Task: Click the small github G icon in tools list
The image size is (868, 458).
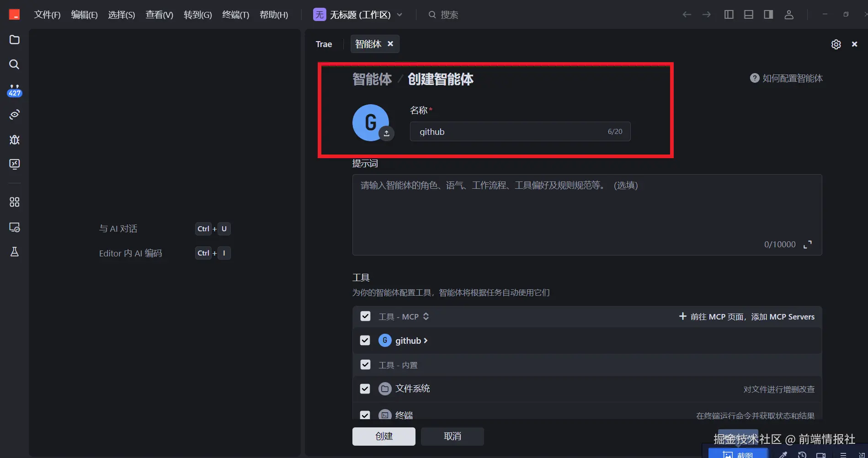Action: (x=385, y=341)
